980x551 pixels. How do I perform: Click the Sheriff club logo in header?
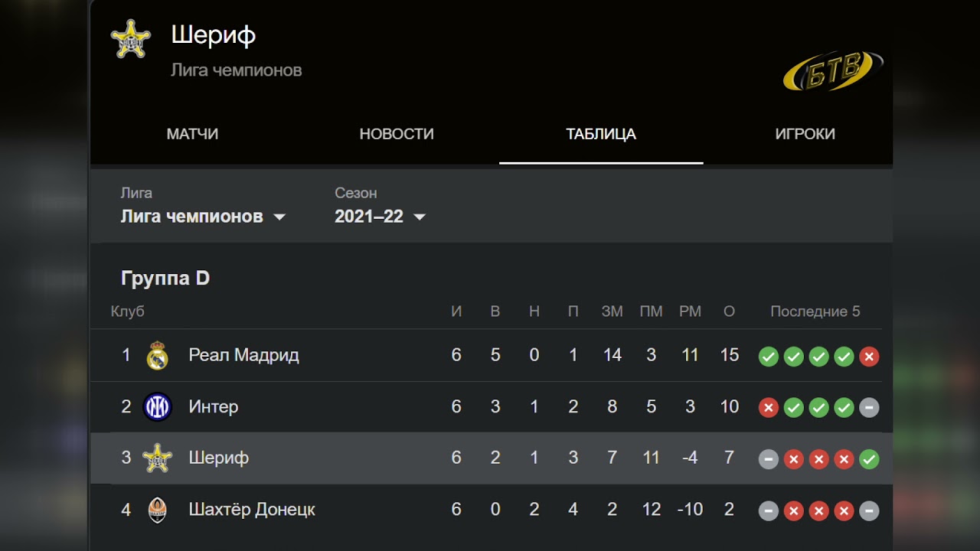point(130,39)
